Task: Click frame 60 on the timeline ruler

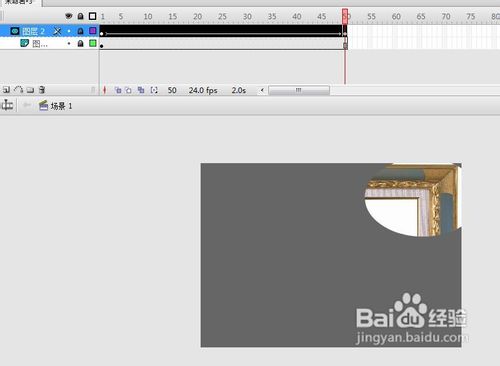Action: 396,16
